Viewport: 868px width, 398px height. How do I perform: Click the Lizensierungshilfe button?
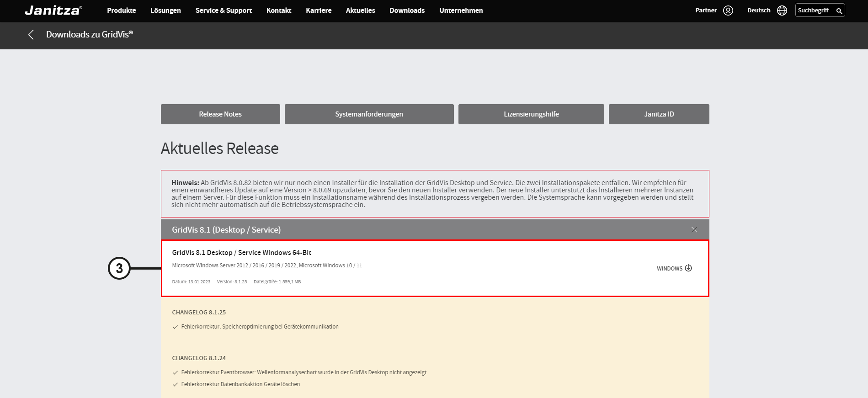[531, 114]
